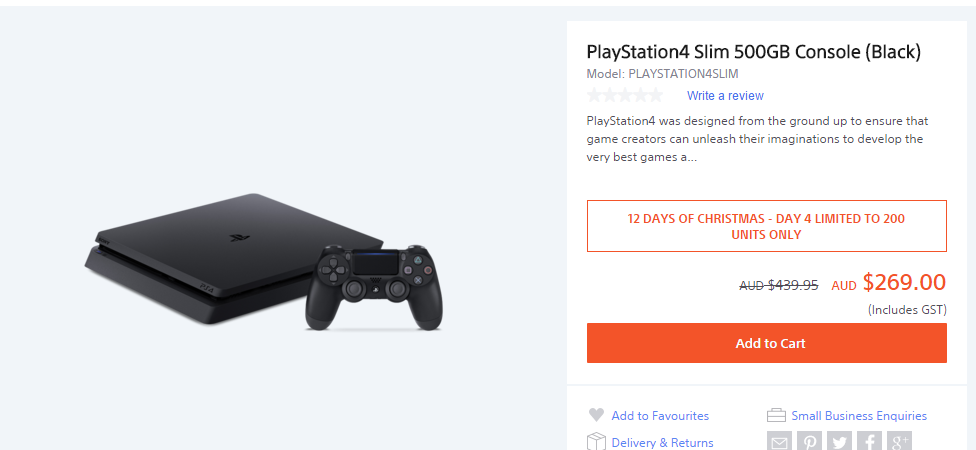Open the Write a review link
Viewport: 976px width, 450px height.
(725, 96)
